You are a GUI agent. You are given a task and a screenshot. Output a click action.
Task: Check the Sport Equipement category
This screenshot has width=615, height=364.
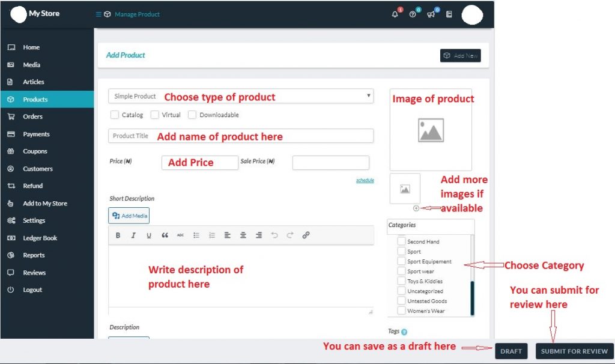(x=401, y=262)
